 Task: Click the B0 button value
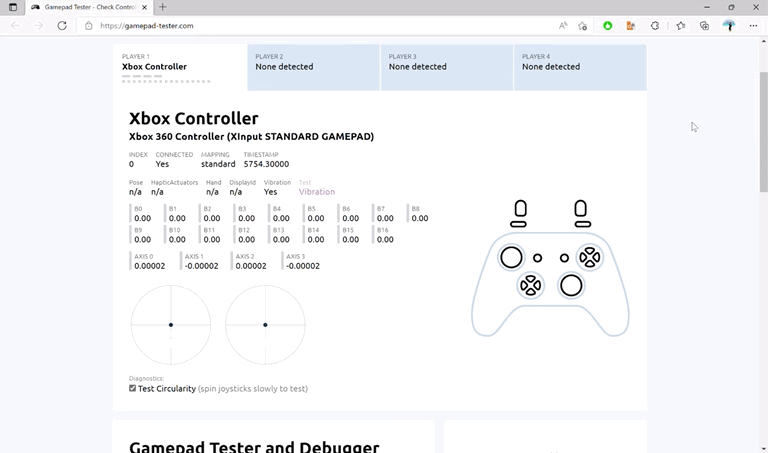tap(143, 218)
